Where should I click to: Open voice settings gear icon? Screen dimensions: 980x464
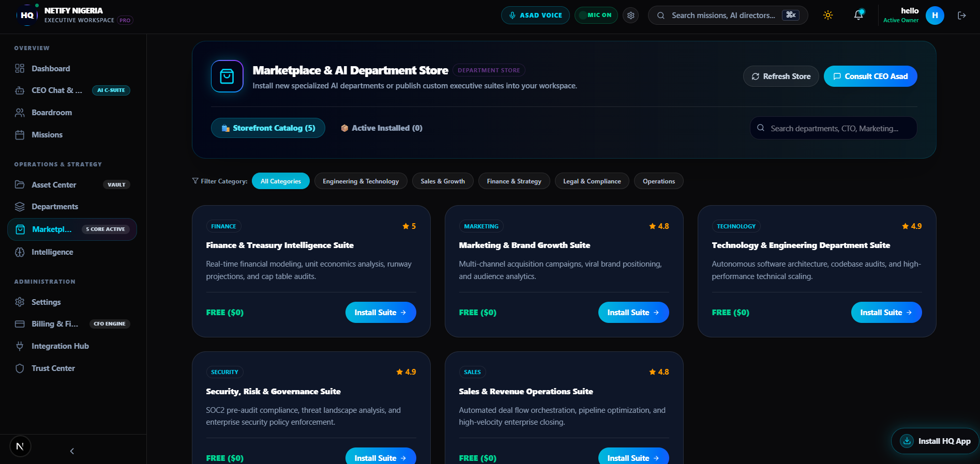(x=630, y=16)
